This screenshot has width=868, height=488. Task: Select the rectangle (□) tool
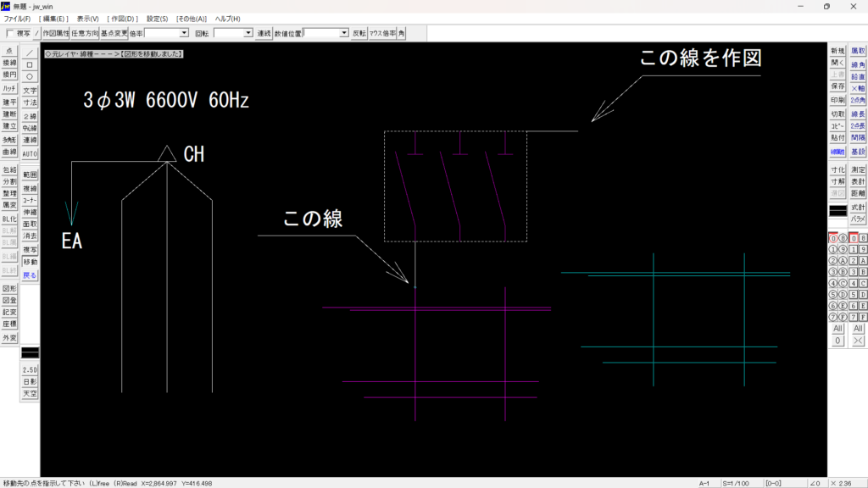30,64
